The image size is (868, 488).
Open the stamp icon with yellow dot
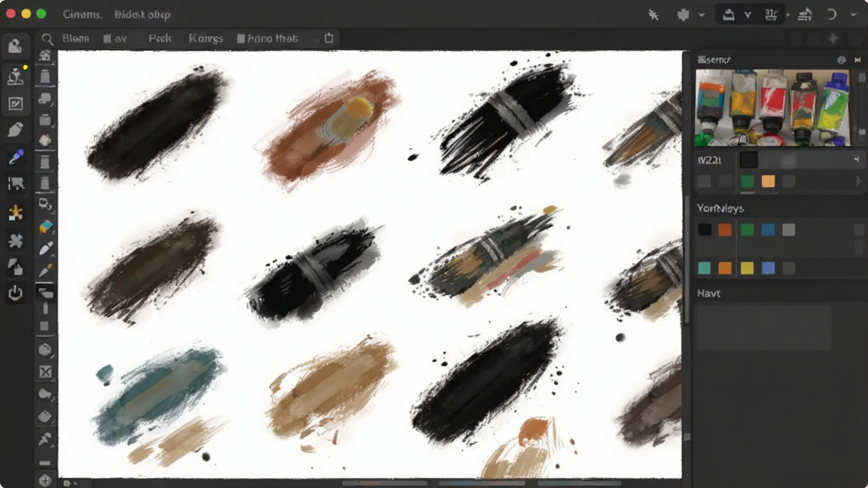16,75
